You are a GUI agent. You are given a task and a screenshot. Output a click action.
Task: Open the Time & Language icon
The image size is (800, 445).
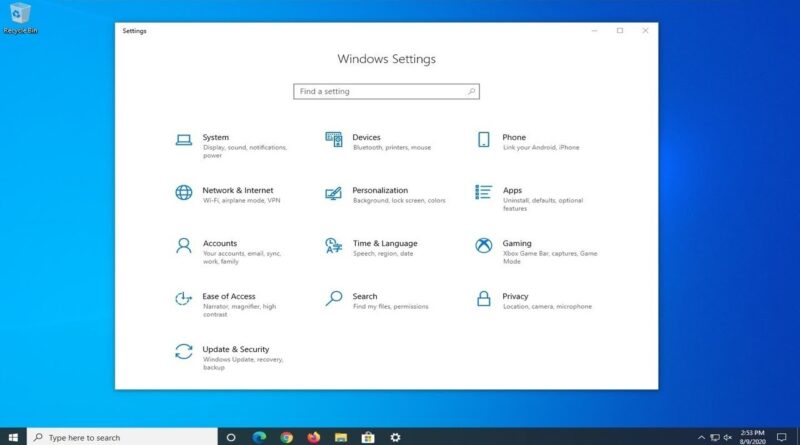tap(333, 245)
